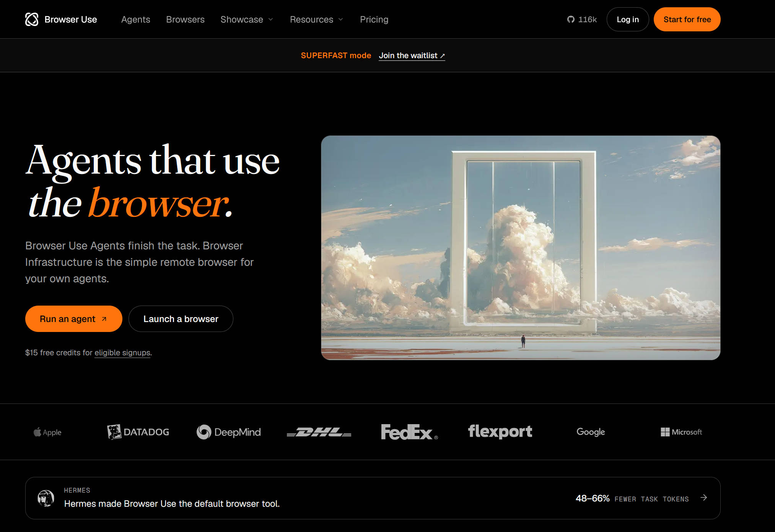Click the Browser Use logo icon
The width and height of the screenshot is (775, 532).
pos(32,20)
